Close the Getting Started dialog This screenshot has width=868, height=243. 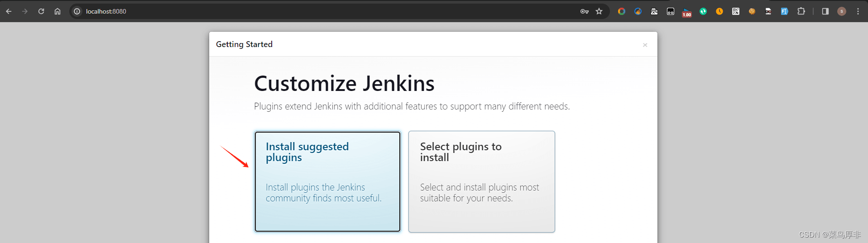645,45
